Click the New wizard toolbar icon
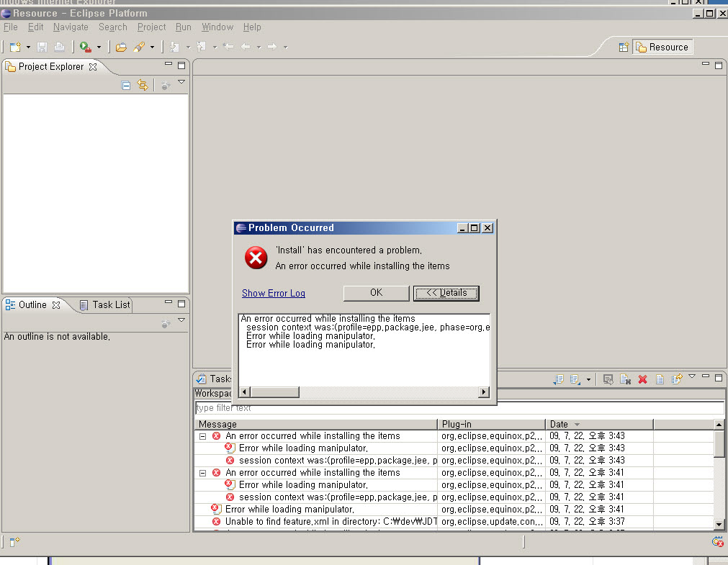The width and height of the screenshot is (728, 565). coord(15,47)
